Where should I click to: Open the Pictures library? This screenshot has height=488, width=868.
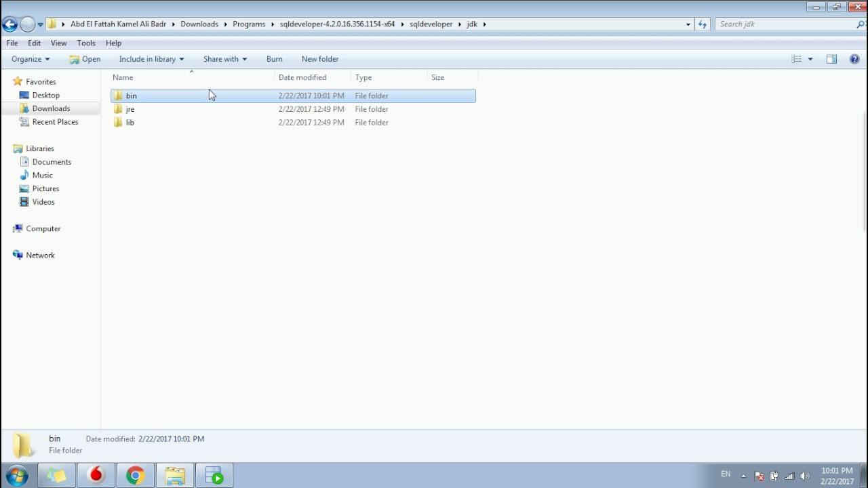[45, 188]
